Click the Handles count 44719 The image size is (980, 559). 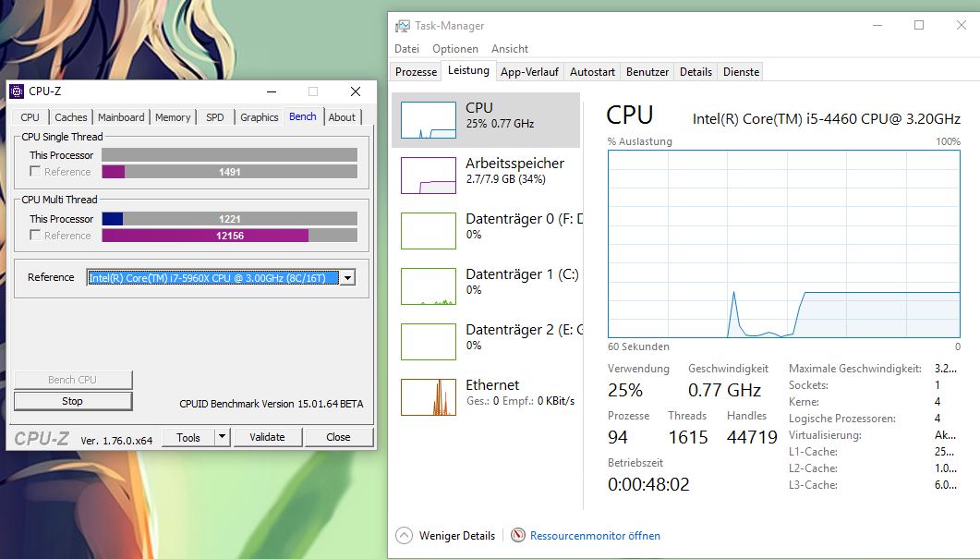coord(752,437)
